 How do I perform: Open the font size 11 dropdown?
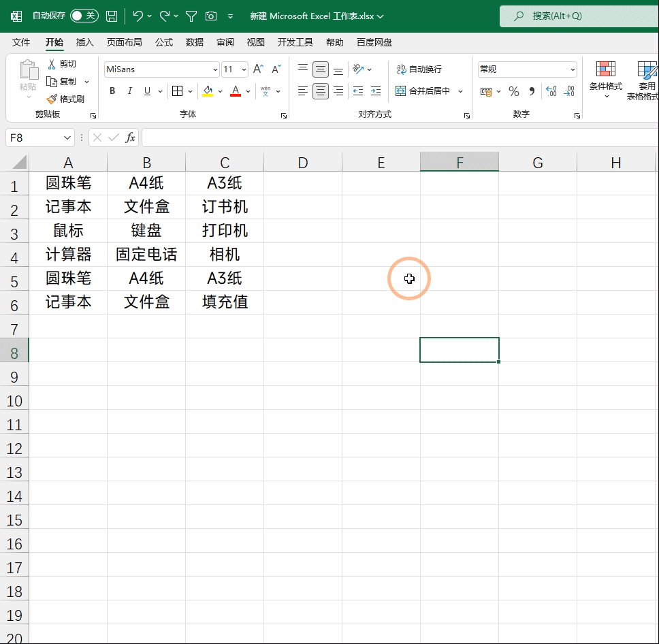click(243, 69)
